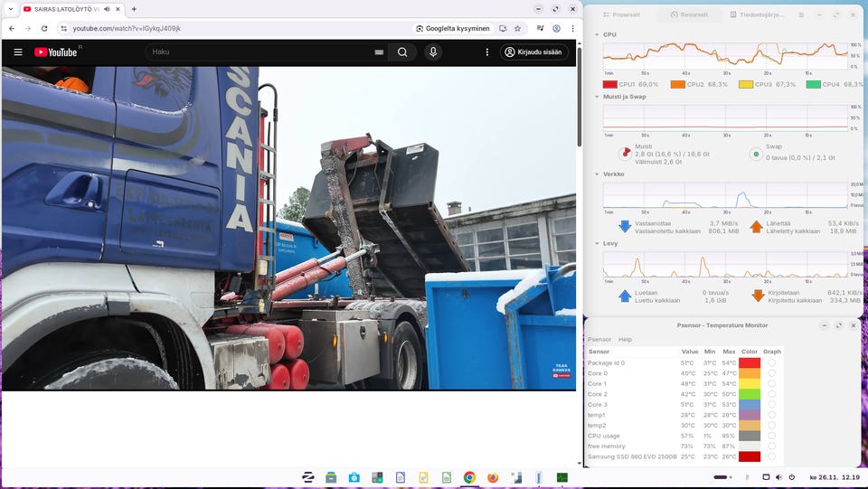Change CPU3 yellow color swatch

[x=746, y=85]
